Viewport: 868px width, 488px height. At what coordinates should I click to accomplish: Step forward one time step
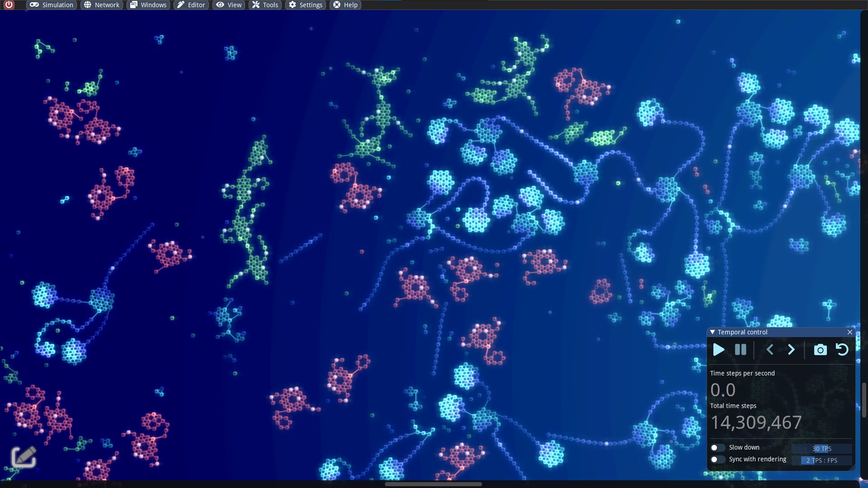[791, 350]
